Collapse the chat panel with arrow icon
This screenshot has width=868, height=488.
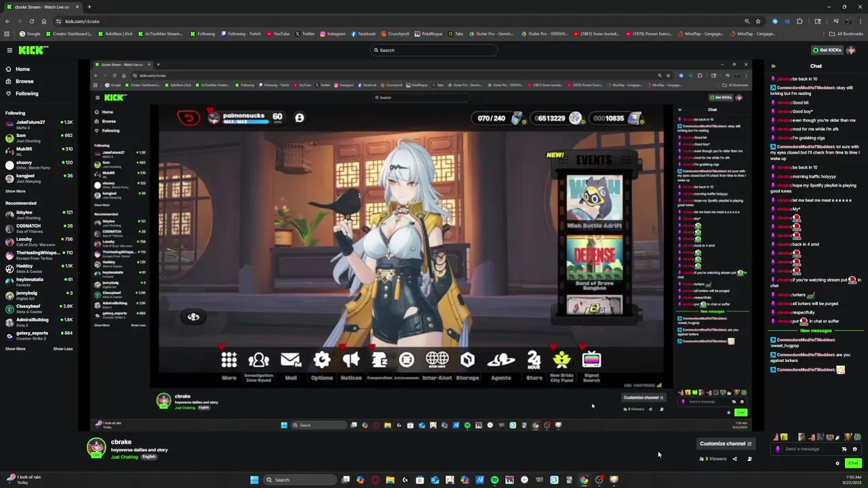[x=773, y=66]
